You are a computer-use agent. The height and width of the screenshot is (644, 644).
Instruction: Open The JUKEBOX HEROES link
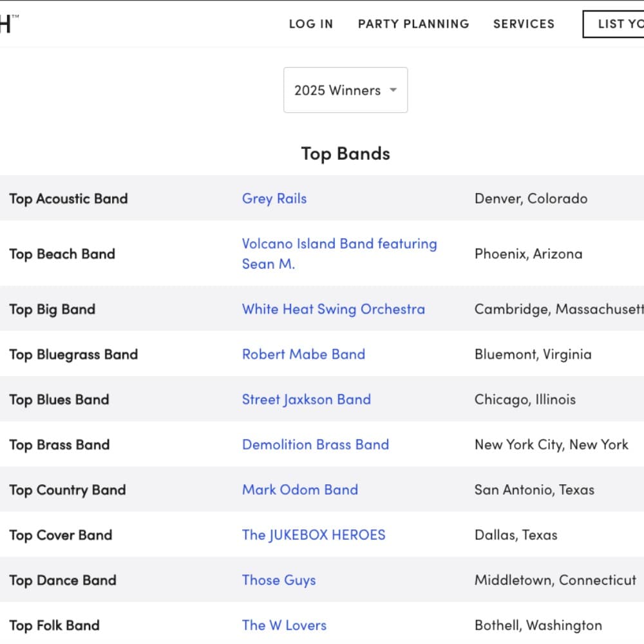pos(314,535)
